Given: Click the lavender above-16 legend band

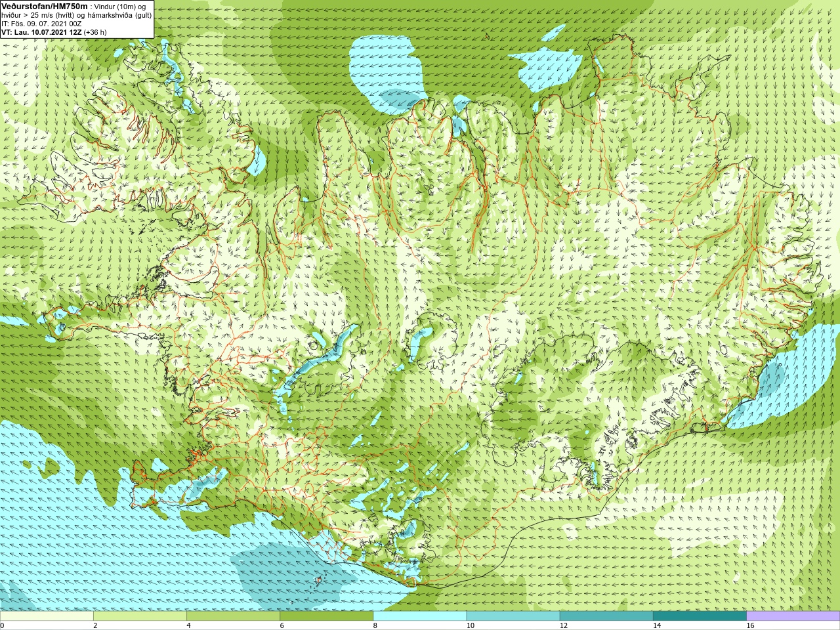Looking at the screenshot, I should point(793,616).
